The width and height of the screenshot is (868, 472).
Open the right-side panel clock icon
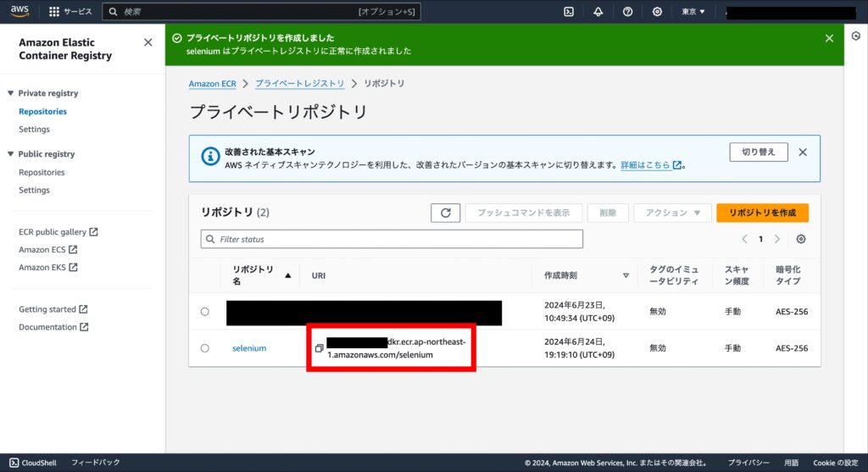[856, 36]
